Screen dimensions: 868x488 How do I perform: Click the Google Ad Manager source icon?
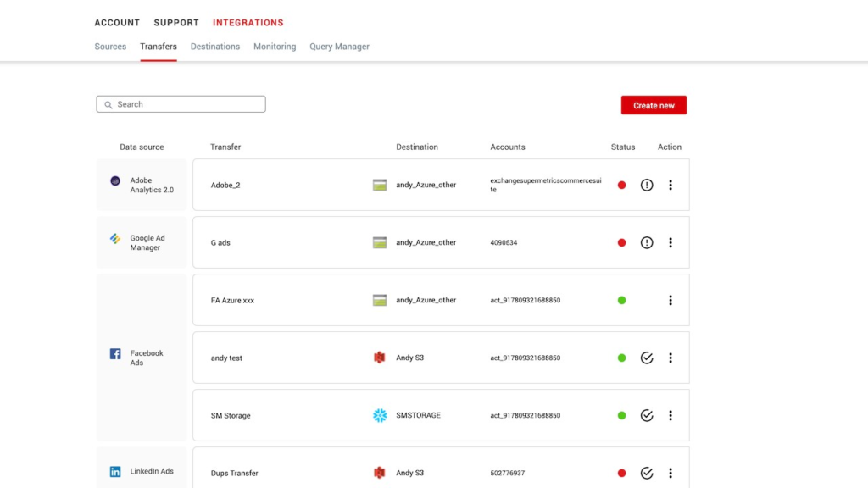[115, 238]
